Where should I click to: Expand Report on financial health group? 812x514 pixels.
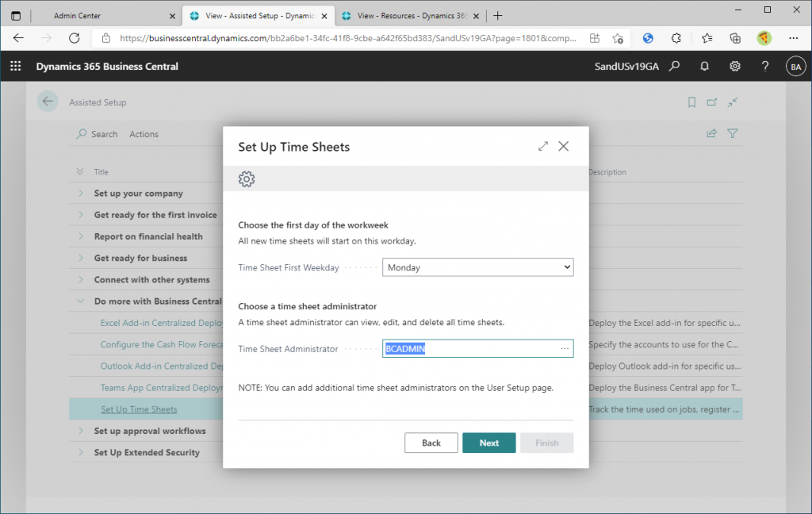tap(81, 236)
